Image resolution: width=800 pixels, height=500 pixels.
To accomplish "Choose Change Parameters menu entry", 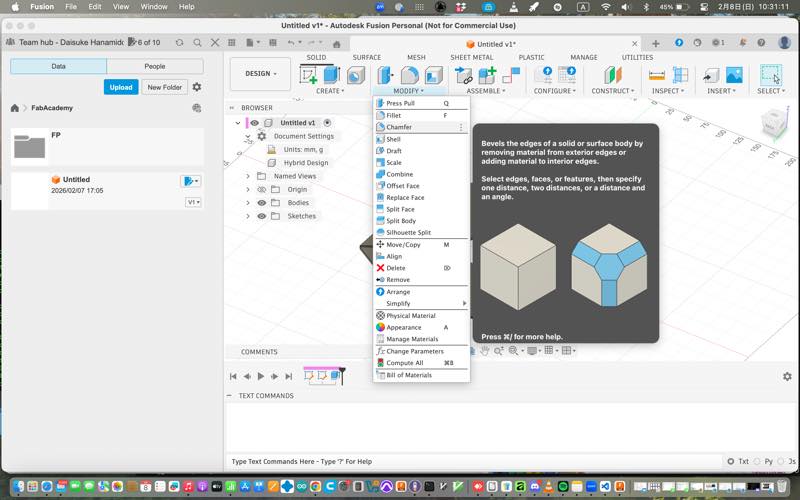I will pos(421,352).
